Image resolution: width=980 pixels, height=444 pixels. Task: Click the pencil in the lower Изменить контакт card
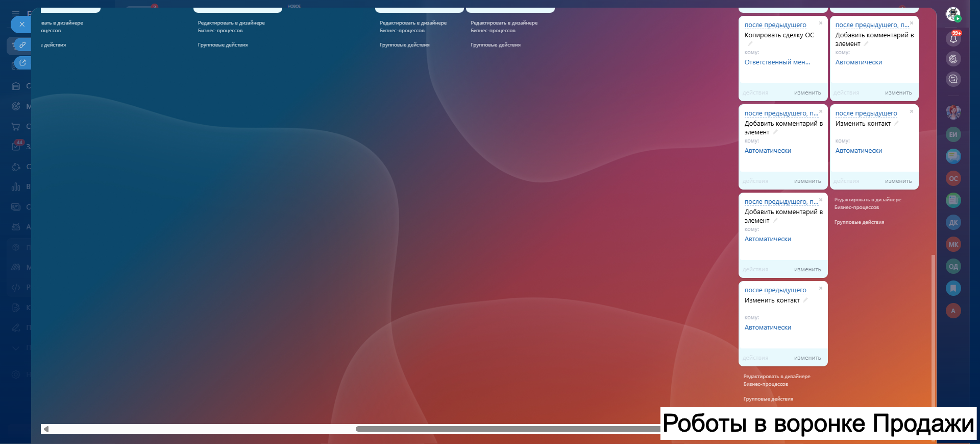(805, 300)
